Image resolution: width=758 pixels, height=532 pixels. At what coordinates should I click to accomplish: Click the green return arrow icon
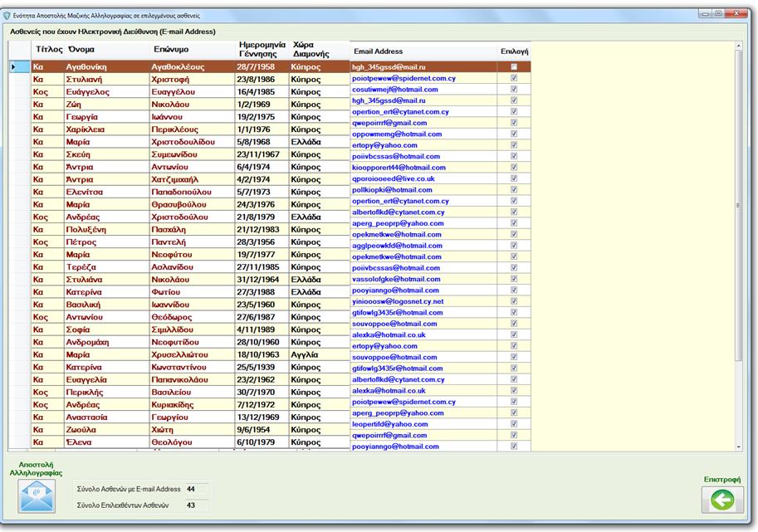coord(721,500)
